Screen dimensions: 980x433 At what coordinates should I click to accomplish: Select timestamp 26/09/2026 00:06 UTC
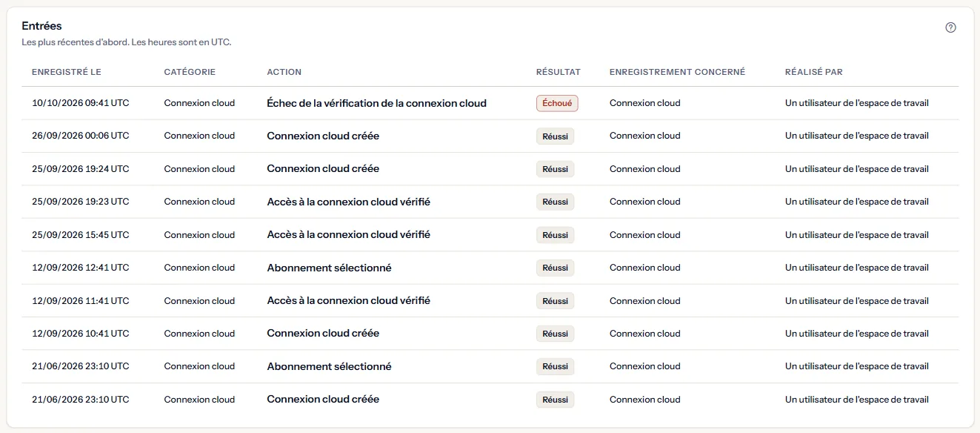tap(81, 136)
